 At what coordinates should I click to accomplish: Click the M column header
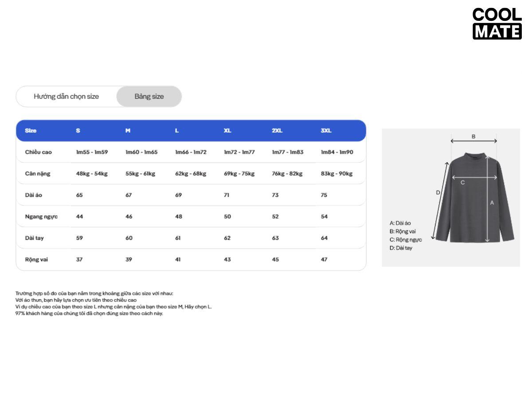pos(128,131)
